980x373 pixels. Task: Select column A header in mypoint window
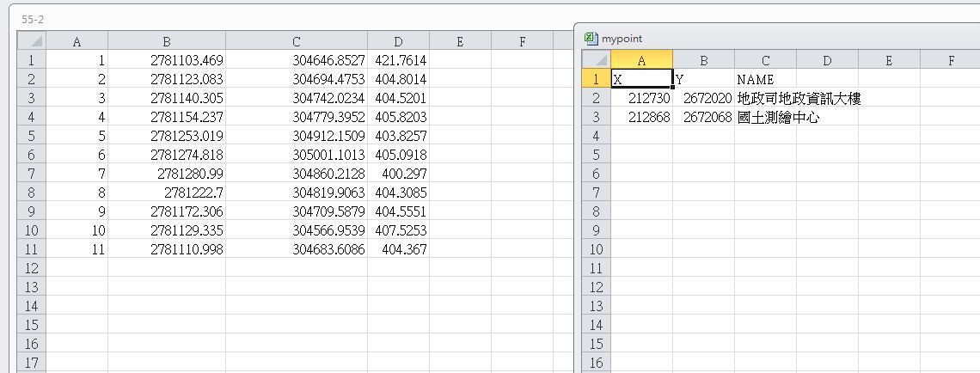641,61
